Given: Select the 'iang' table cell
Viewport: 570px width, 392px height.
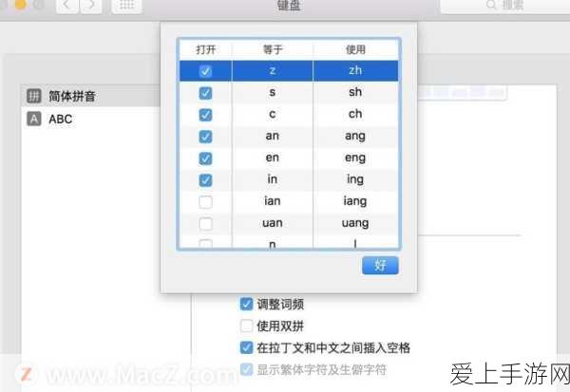Looking at the screenshot, I should click(x=355, y=201).
